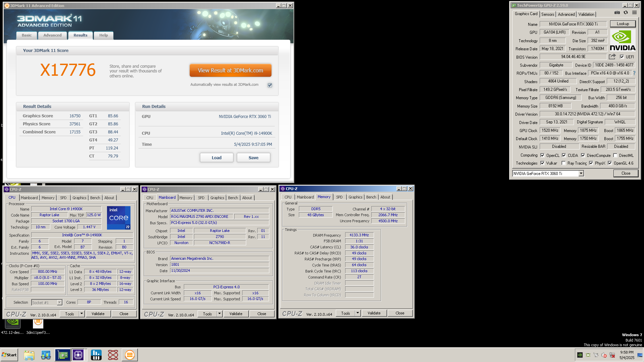Screen dimensions: 644x362
Task: Switch to 3DMark 11 via orange taskbar icon
Action: [129, 355]
